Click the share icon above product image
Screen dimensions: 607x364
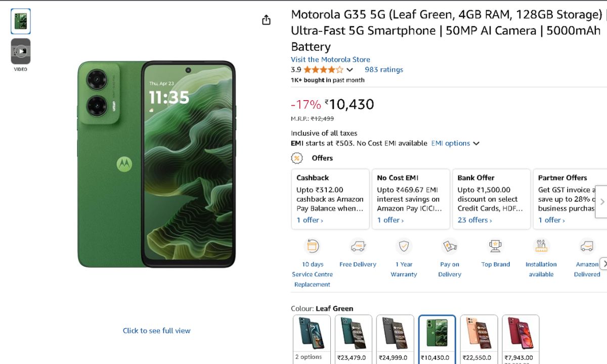pos(267,20)
